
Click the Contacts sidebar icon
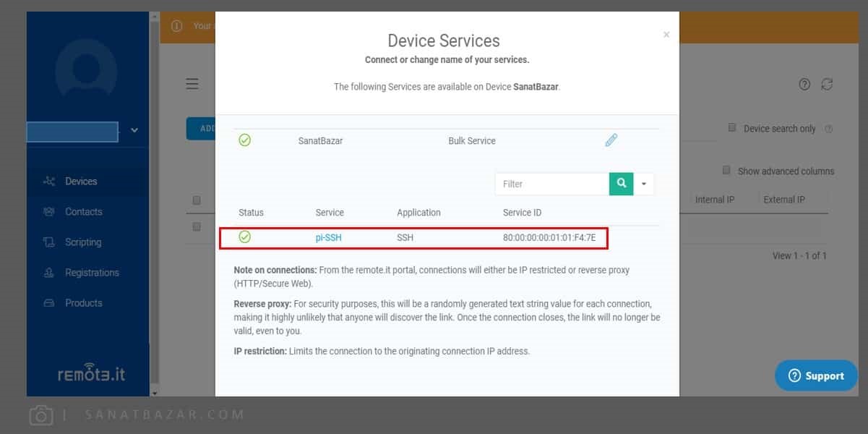(x=49, y=212)
